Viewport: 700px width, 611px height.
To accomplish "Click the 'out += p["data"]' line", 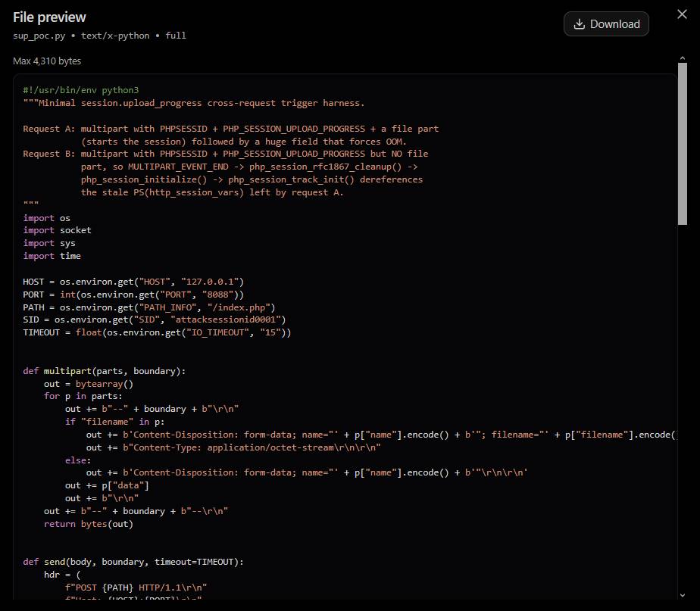I will point(107,485).
